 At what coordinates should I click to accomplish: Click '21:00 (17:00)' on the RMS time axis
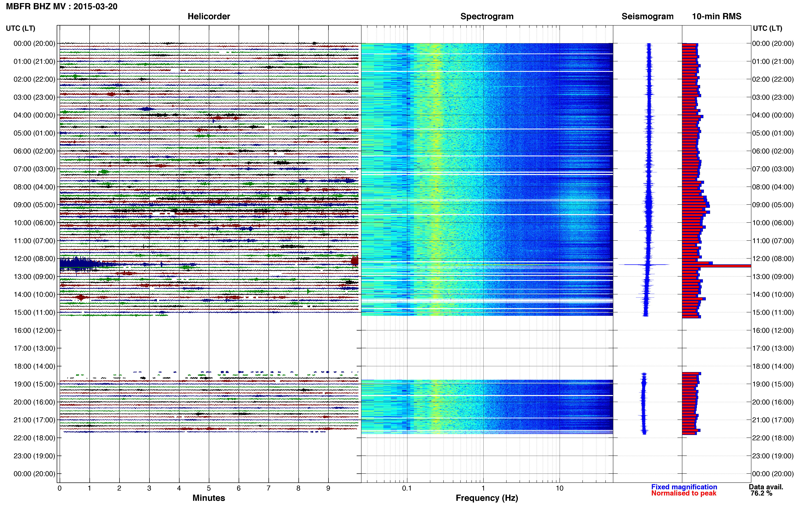[773, 420]
